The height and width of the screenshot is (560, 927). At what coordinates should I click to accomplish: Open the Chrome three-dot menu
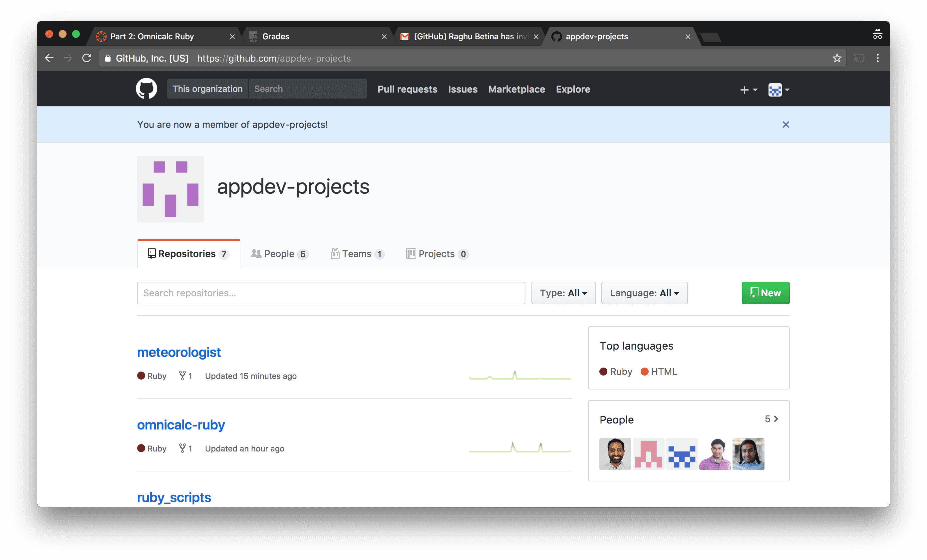point(878,58)
